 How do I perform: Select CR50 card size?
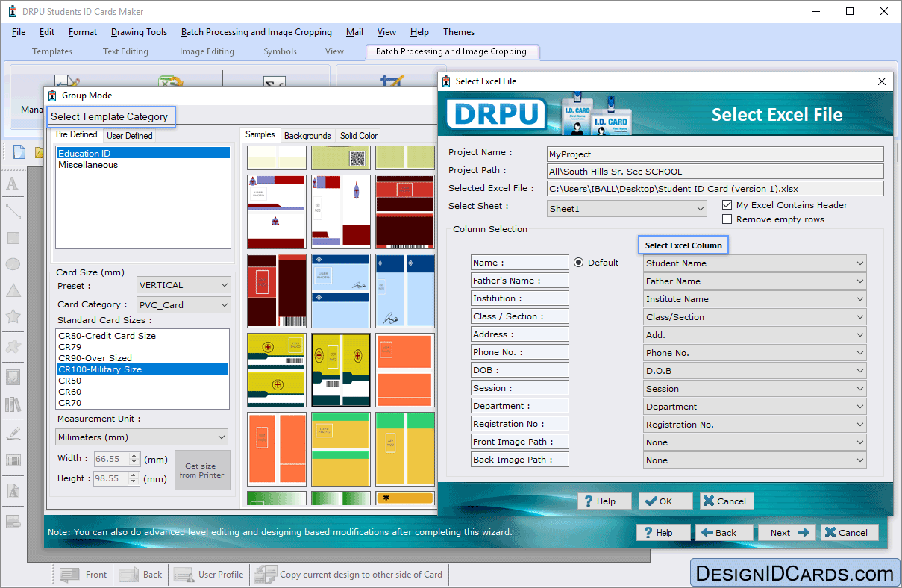point(143,381)
